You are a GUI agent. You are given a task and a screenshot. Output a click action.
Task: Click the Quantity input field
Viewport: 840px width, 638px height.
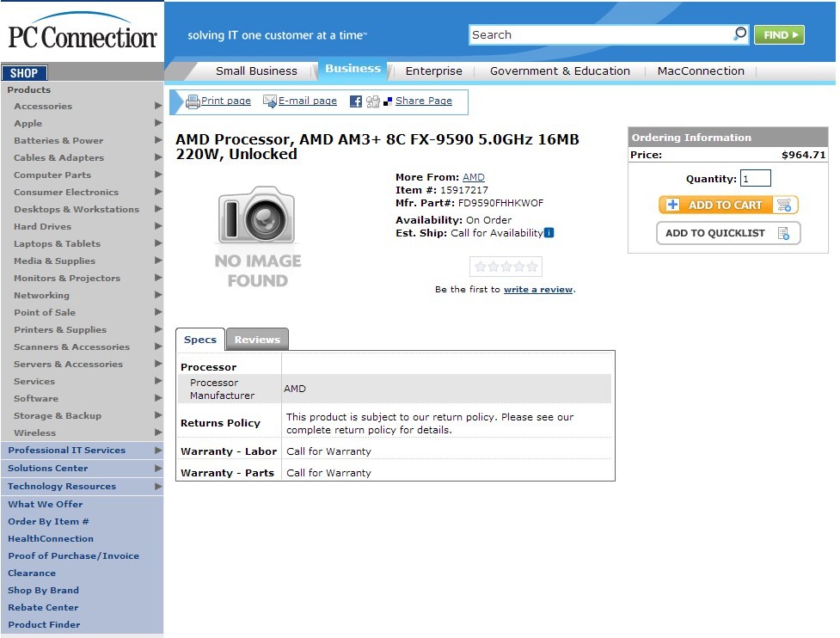pyautogui.click(x=756, y=178)
